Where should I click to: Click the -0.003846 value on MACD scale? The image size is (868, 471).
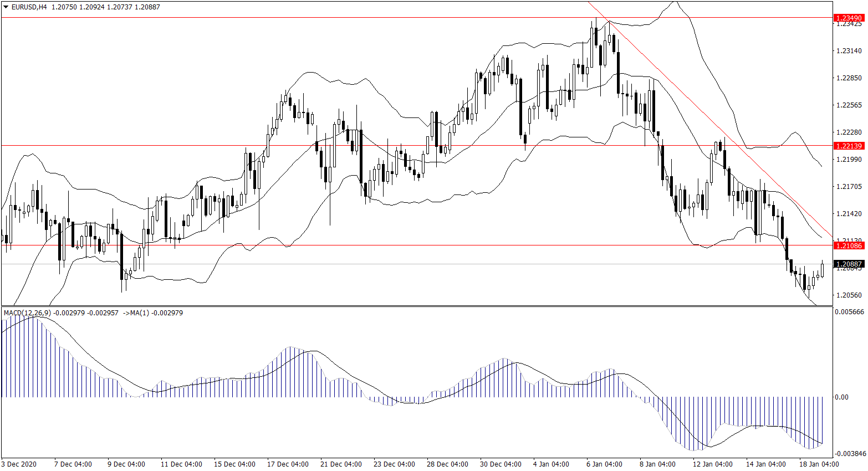[849, 453]
